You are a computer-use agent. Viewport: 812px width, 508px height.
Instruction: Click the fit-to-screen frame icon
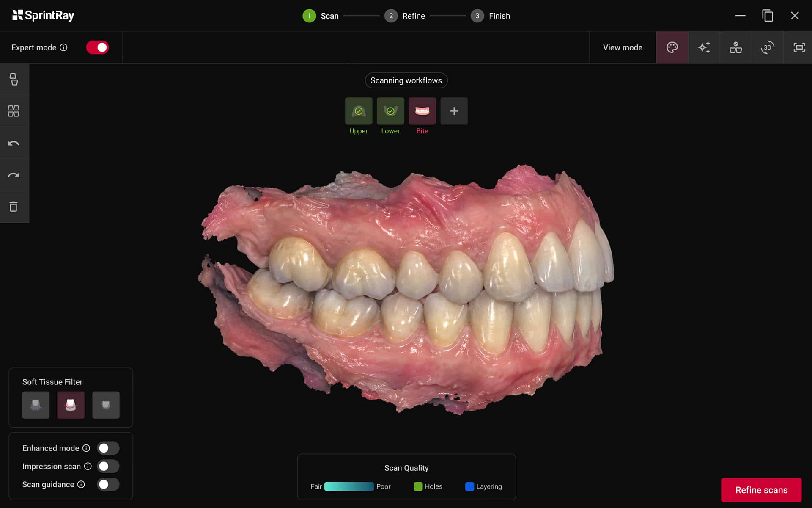(x=799, y=47)
